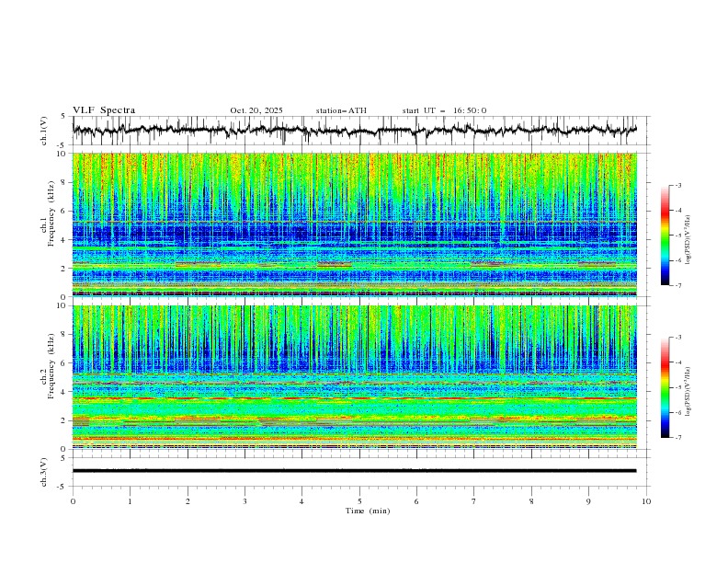This screenshot has width=728, height=563.
Task: Click the time axis tick label '10'
Action: (x=646, y=501)
